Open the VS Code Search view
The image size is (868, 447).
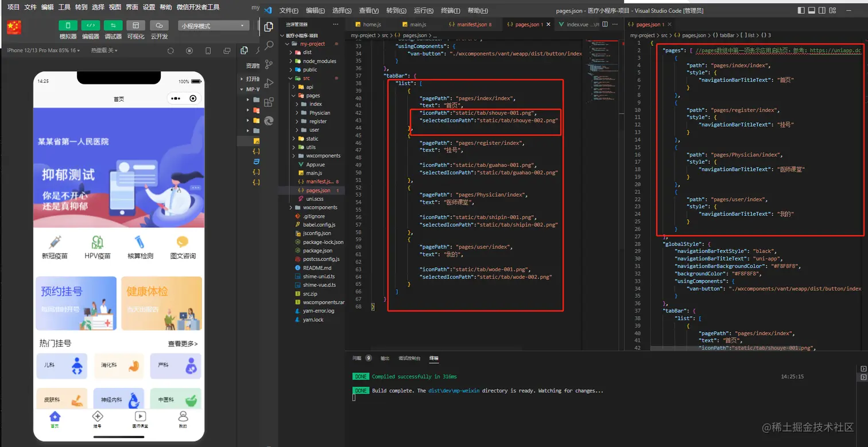[x=269, y=45]
